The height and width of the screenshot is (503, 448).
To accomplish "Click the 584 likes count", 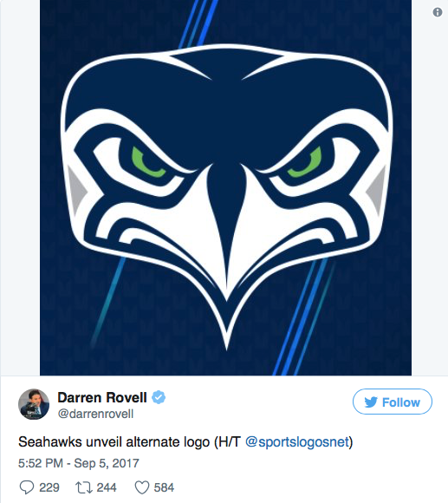I will (164, 487).
